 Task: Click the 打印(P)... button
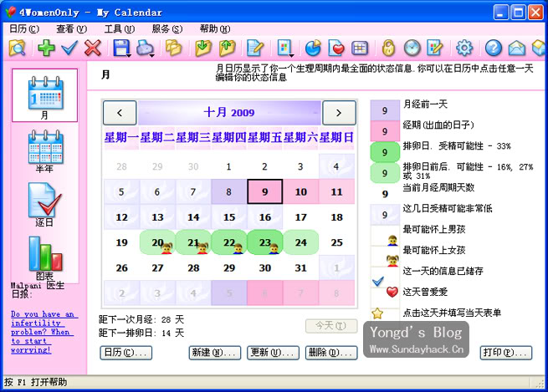(506, 353)
